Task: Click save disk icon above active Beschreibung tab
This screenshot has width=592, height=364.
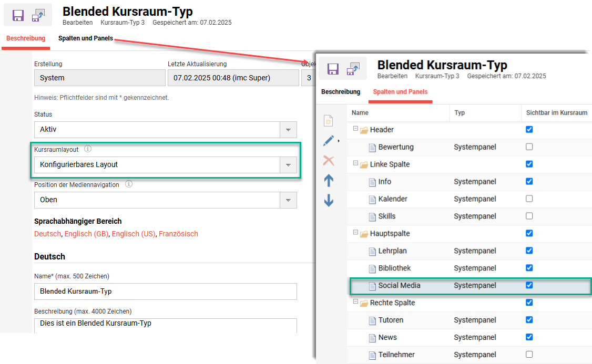Action: click(18, 15)
